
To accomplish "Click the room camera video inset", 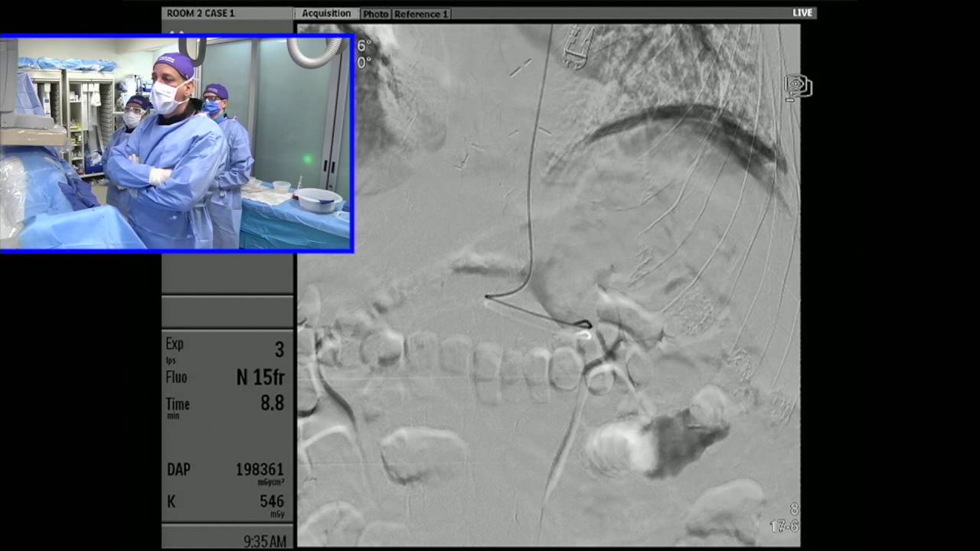I will click(176, 143).
